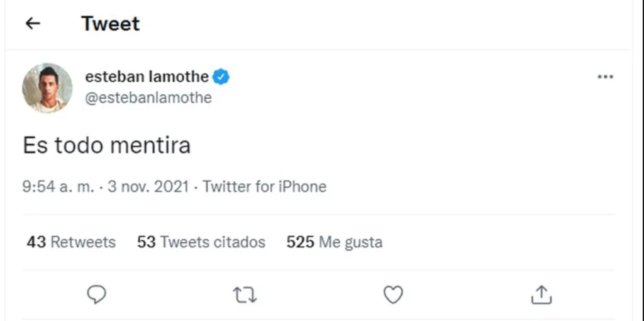View the Retweets list
The image size is (644, 321).
tap(82, 242)
